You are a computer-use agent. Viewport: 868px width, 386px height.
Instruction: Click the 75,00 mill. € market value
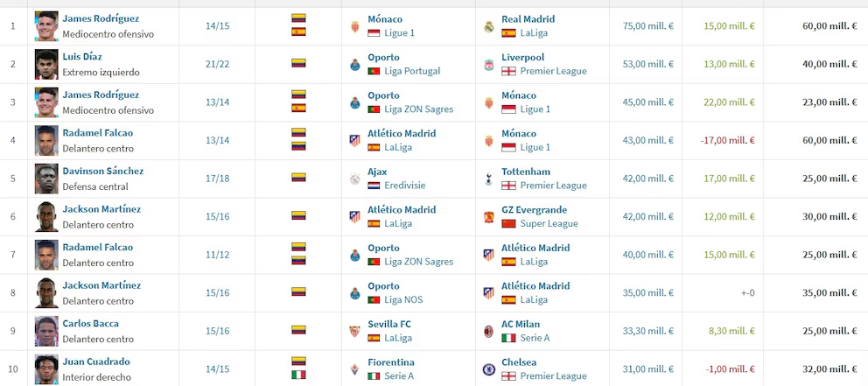[x=648, y=26]
